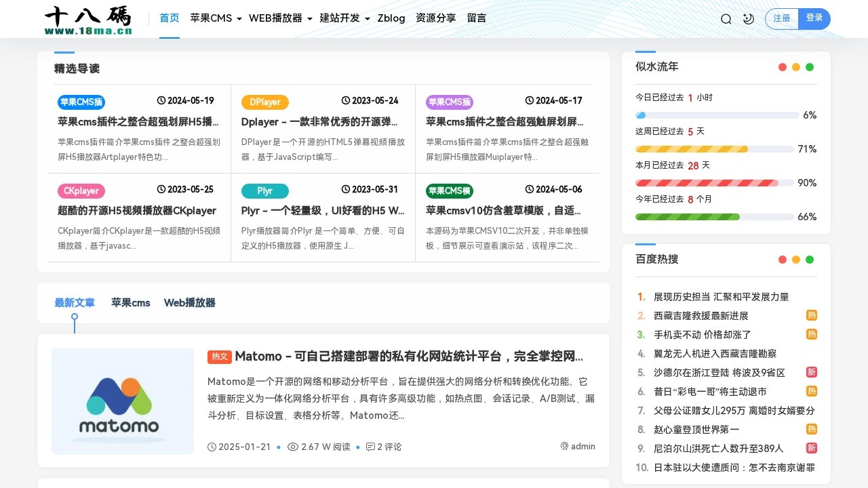Click the comment icon beside 2 评论

tap(370, 447)
